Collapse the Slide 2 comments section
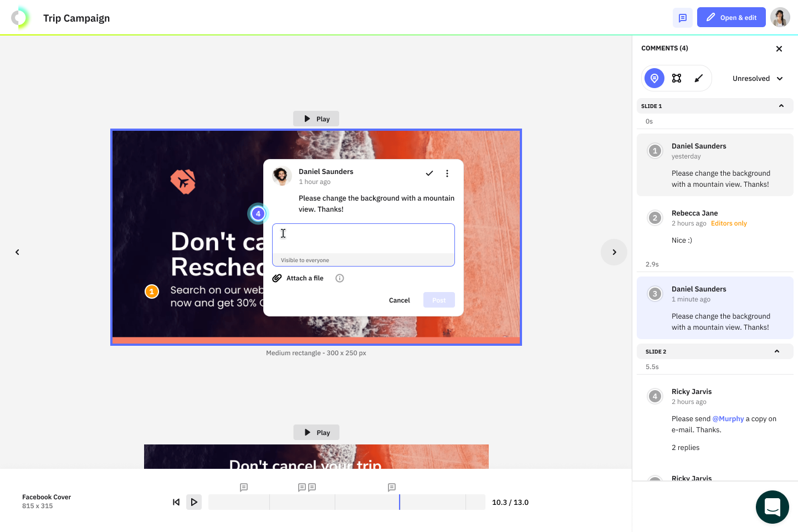 click(776, 351)
